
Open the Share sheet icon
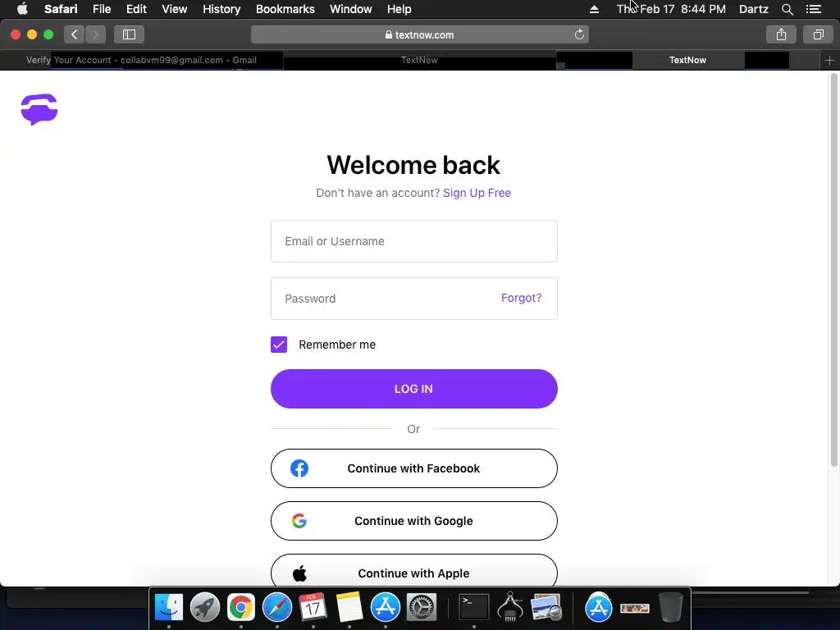tap(781, 34)
